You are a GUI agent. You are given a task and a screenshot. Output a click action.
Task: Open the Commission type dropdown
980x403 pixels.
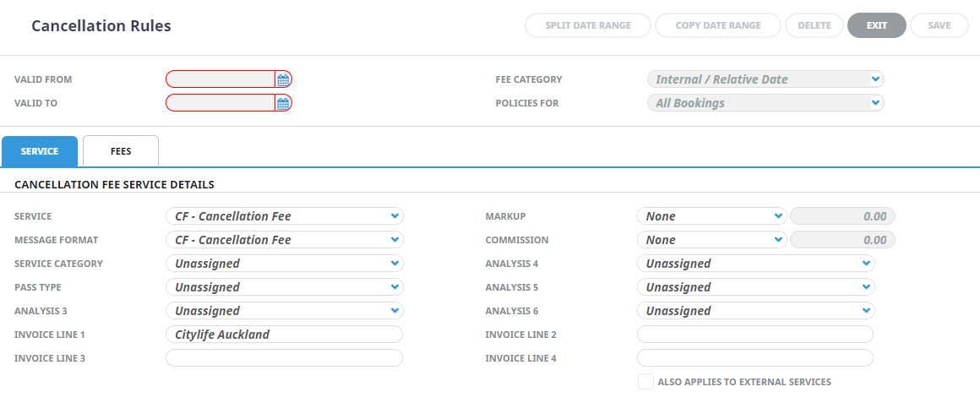click(712, 240)
